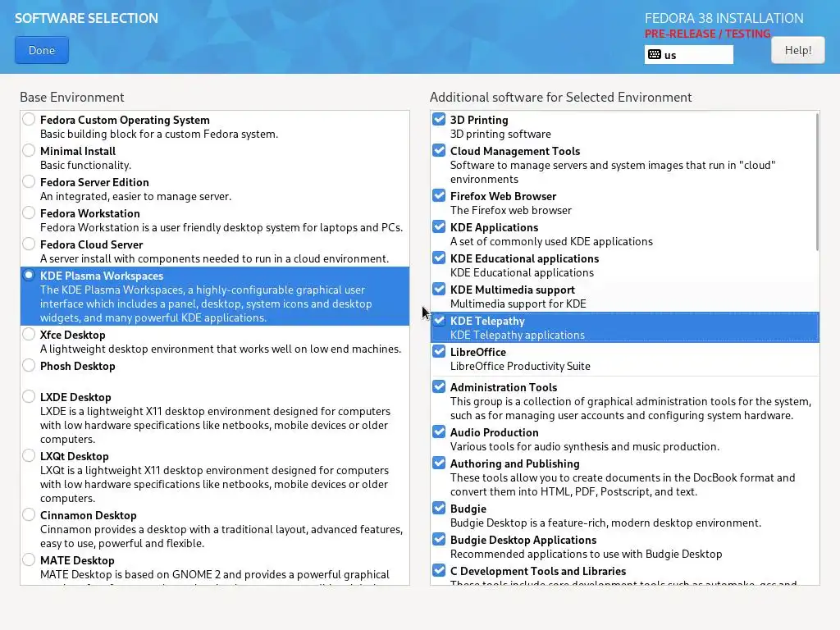This screenshot has height=630, width=840.
Task: Click 'A server install with components' description
Action: pyautogui.click(x=214, y=258)
